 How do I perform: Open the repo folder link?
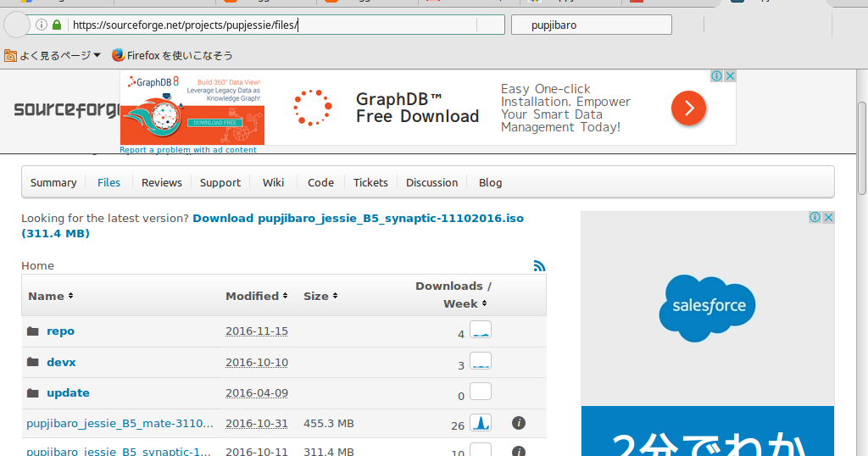click(60, 331)
